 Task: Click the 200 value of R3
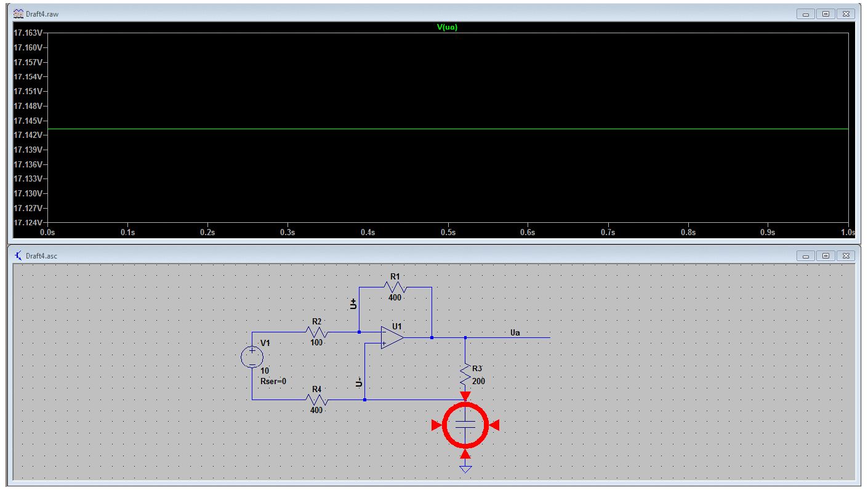(479, 382)
